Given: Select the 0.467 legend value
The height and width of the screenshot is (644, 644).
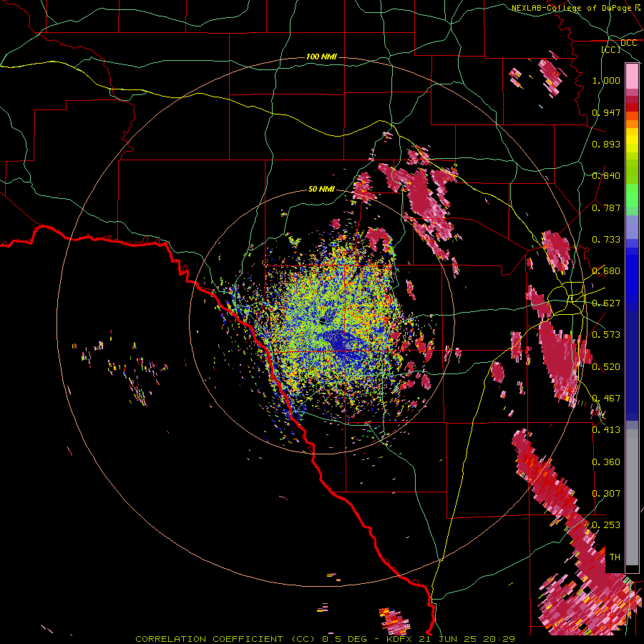Looking at the screenshot, I should coord(606,399).
